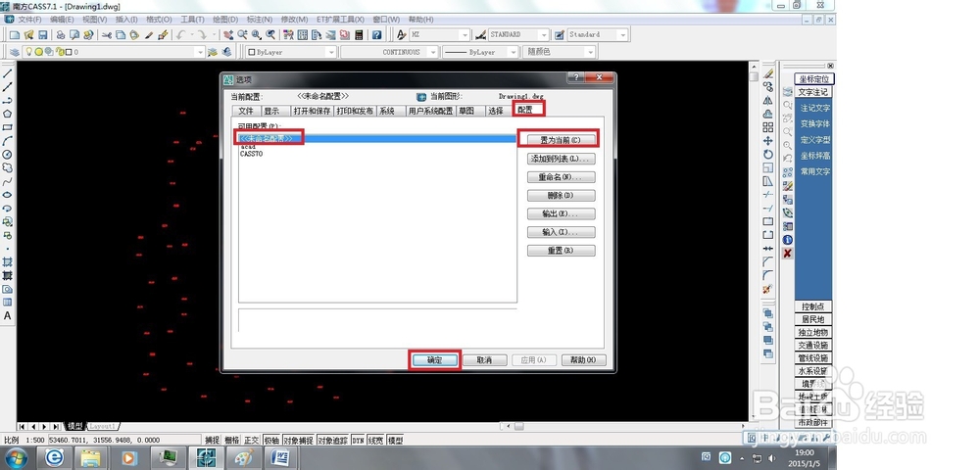Select the Polygon tool in draw toolbar
Screen dimensions: 980x470
pyautogui.click(x=8, y=114)
